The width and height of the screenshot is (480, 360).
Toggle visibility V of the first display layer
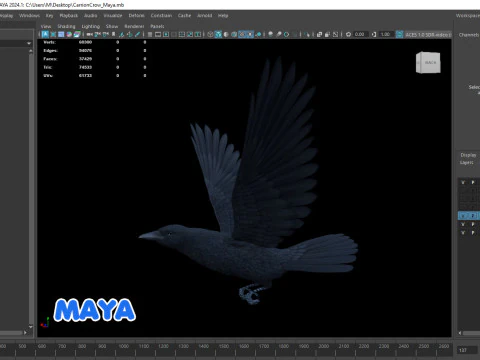(x=463, y=182)
